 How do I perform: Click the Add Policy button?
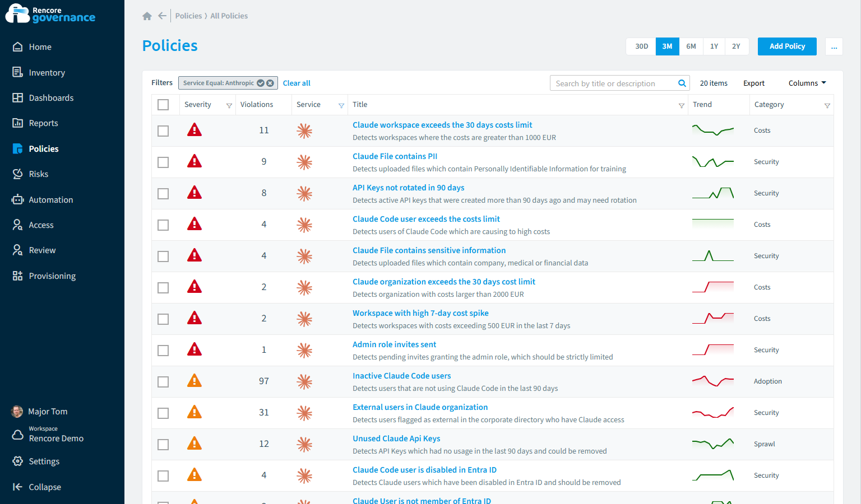click(x=787, y=46)
